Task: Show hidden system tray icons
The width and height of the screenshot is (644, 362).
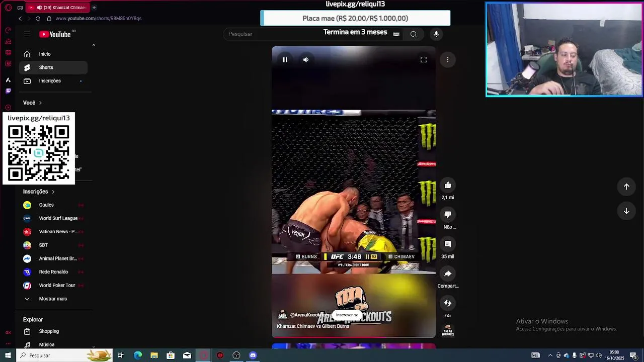Action: click(550, 355)
